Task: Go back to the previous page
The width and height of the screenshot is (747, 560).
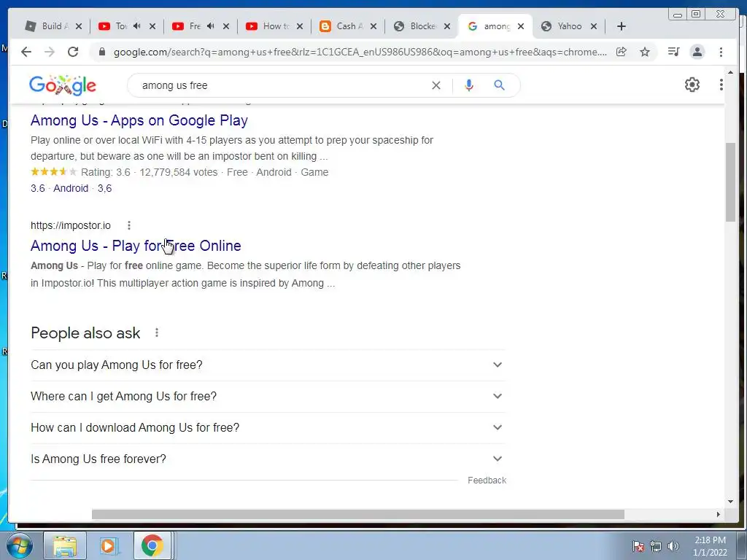Action: [x=26, y=52]
